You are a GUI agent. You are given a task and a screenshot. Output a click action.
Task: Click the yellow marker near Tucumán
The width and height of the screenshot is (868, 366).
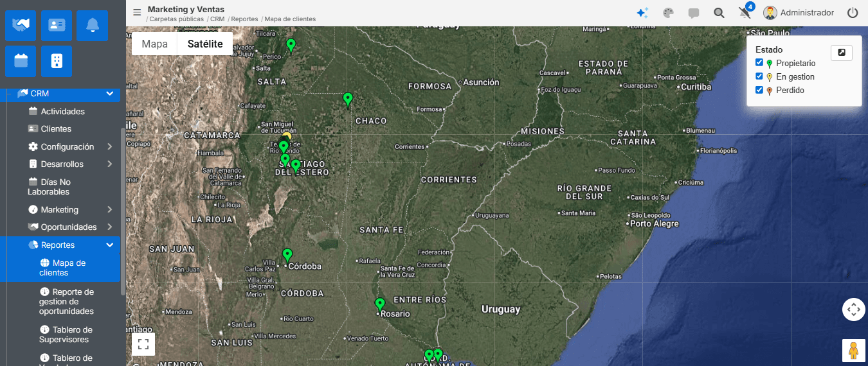[x=287, y=135]
